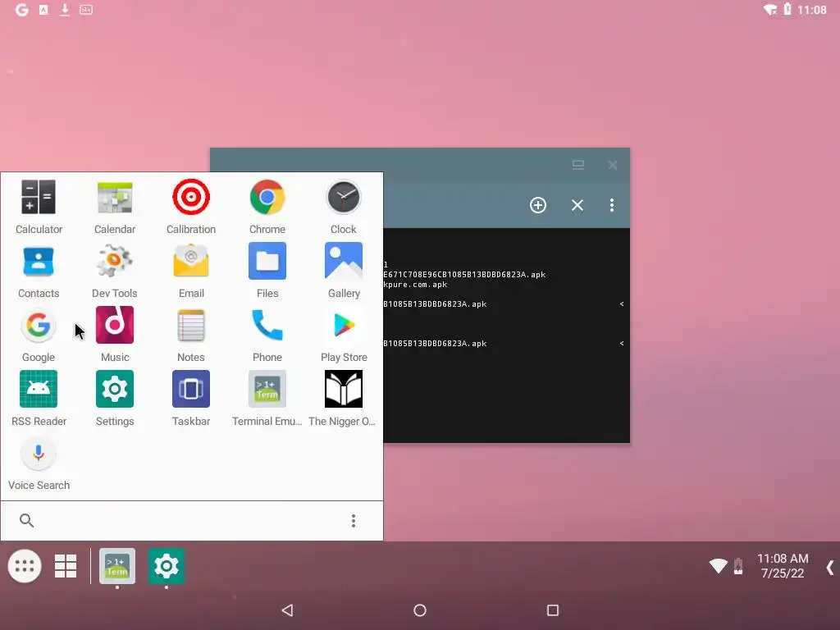
Task: Open the Clock app
Action: click(344, 206)
